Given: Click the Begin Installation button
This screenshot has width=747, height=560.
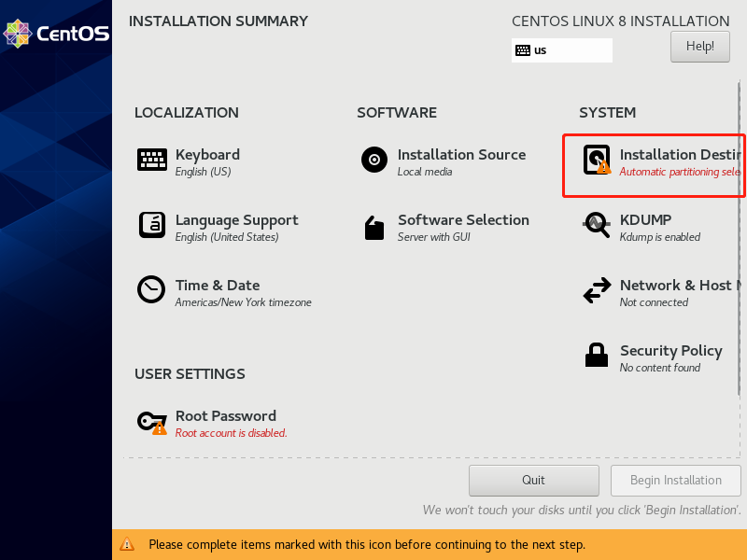Looking at the screenshot, I should click(675, 481).
